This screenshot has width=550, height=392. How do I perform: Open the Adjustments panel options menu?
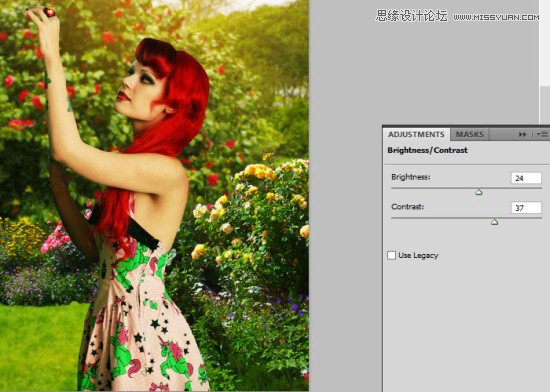pos(542,134)
